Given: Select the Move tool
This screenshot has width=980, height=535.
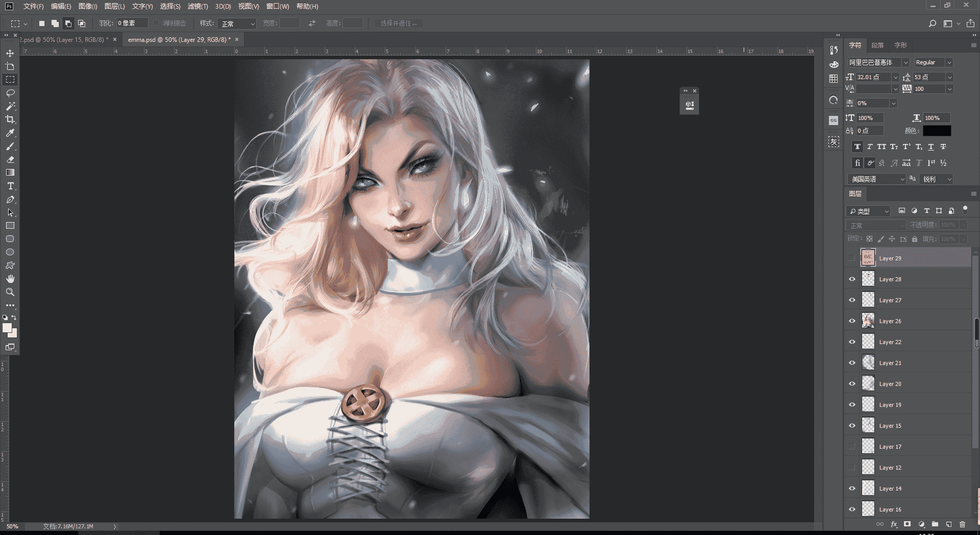Looking at the screenshot, I should click(x=10, y=53).
